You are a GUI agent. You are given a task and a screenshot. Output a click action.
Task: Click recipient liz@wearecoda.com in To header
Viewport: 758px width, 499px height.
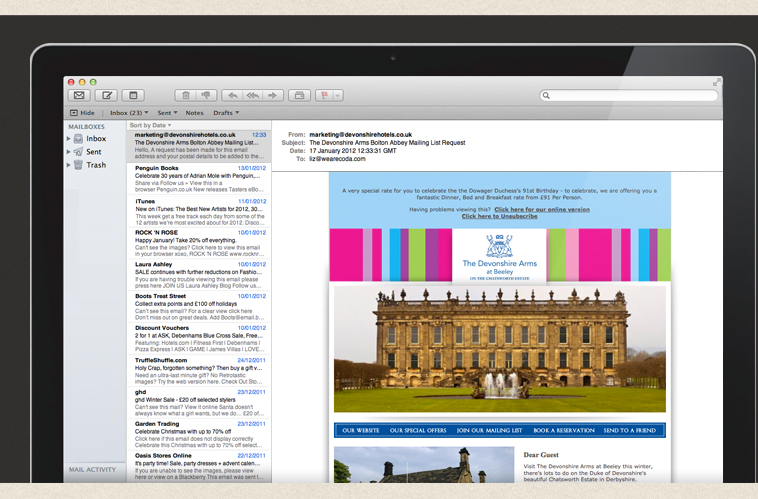pyautogui.click(x=337, y=159)
